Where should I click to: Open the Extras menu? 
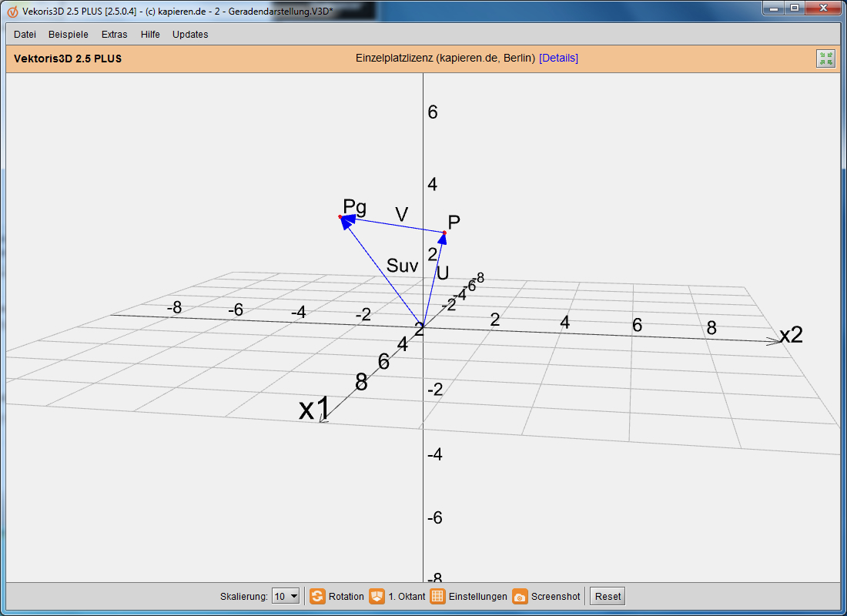click(115, 34)
